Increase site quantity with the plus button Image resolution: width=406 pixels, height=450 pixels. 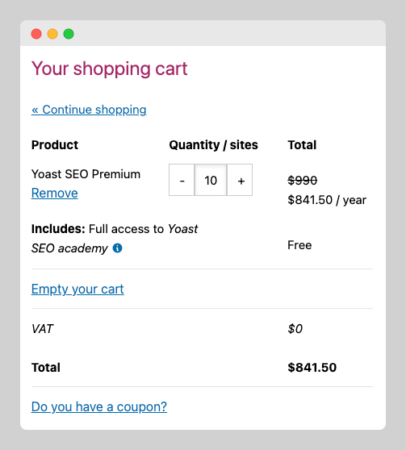point(240,180)
